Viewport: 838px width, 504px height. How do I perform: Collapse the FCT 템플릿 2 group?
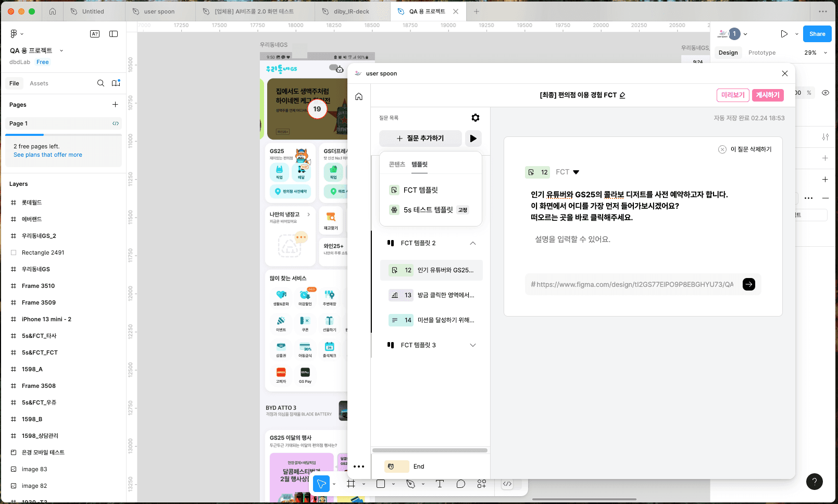[473, 243]
